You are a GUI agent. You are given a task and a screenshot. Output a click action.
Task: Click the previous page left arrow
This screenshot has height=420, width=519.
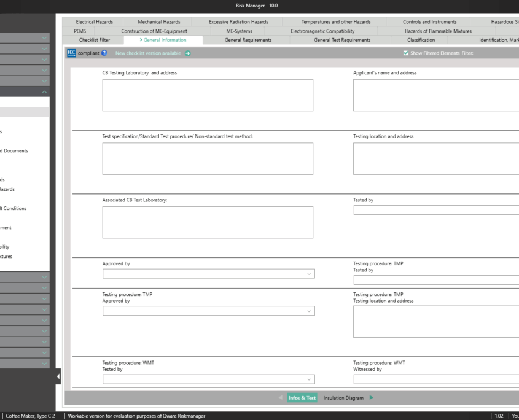point(281,398)
